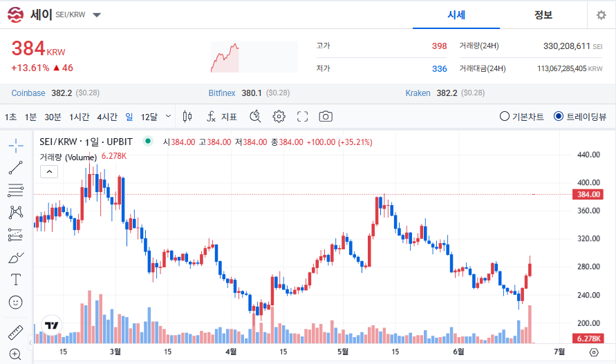Open the Coinbase price link
The image size is (616, 364).
(x=28, y=93)
